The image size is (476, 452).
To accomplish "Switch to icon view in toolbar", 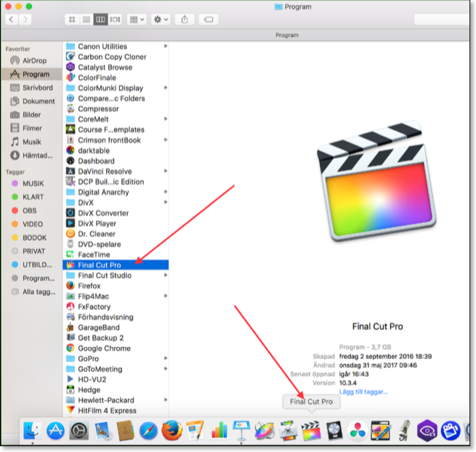I will pos(72,20).
